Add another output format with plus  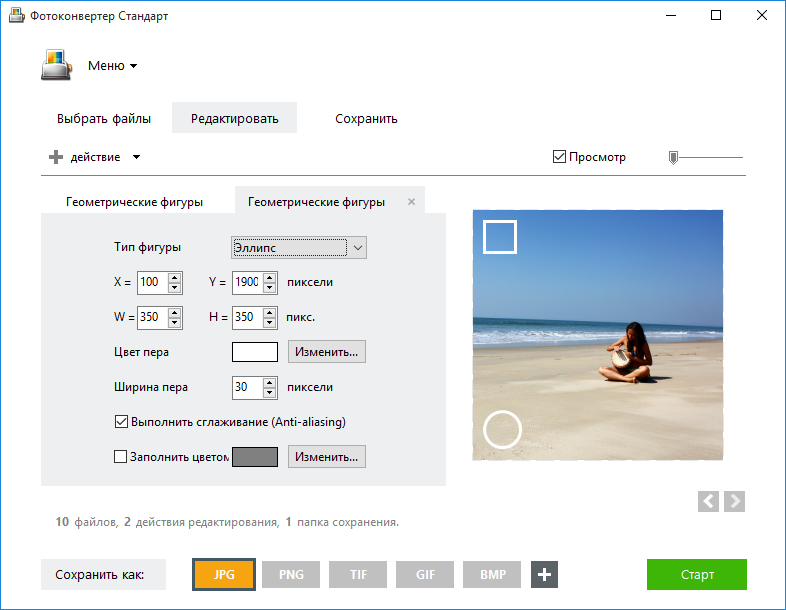click(x=544, y=574)
